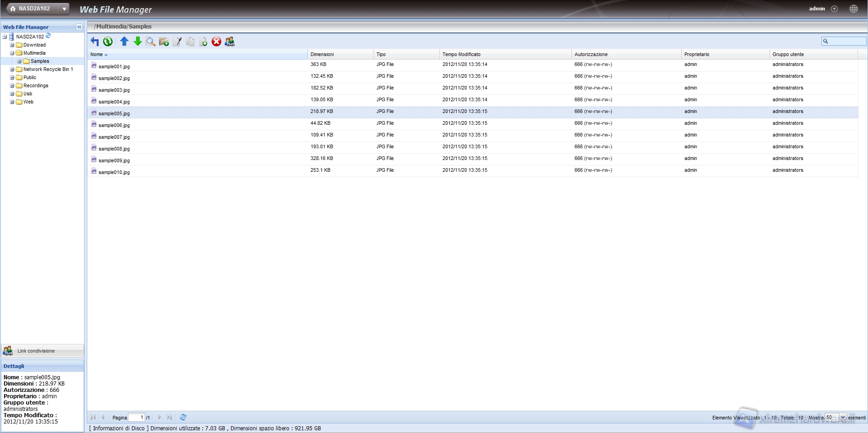Sort files by Dimensioni column header
This screenshot has height=433, width=868.
[322, 54]
